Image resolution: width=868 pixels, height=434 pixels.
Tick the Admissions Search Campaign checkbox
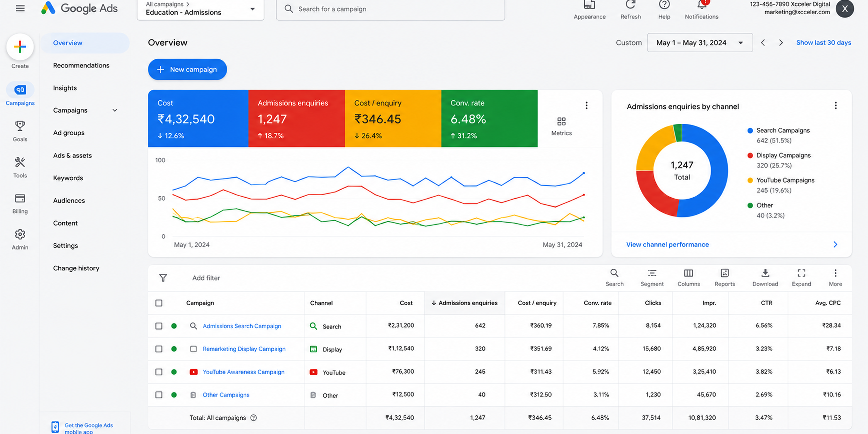tap(159, 326)
